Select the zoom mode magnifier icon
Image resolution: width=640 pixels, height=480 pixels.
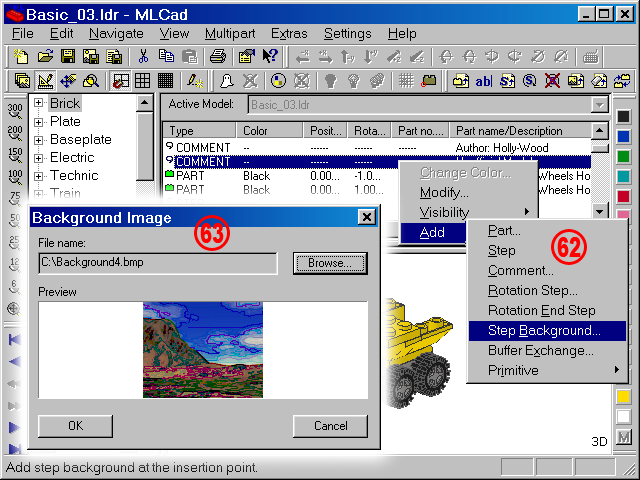[91, 81]
